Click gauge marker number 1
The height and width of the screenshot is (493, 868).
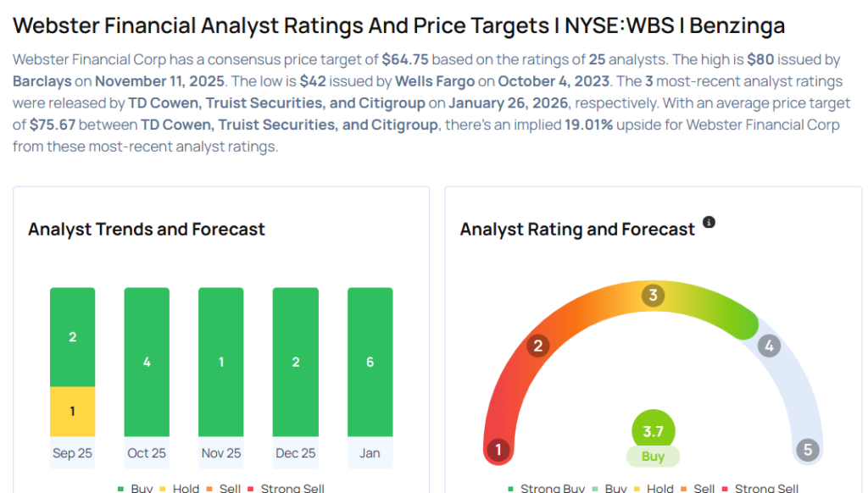tap(498, 450)
